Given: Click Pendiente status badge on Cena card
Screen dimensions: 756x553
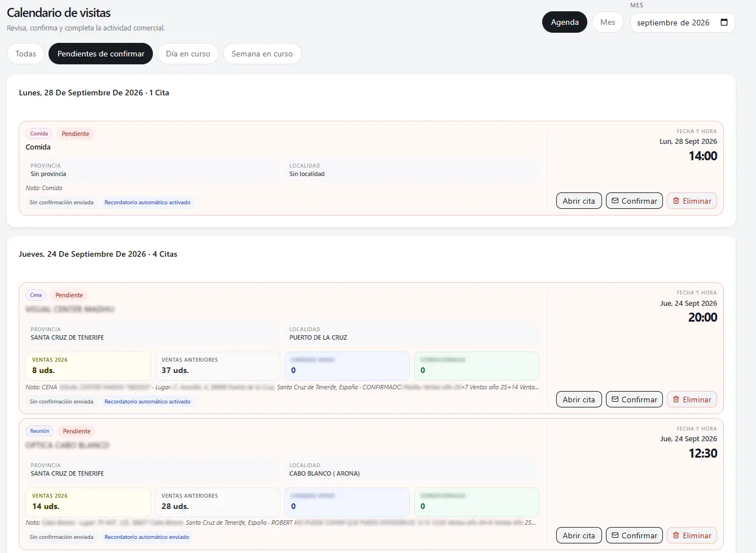Looking at the screenshot, I should click(x=69, y=295).
